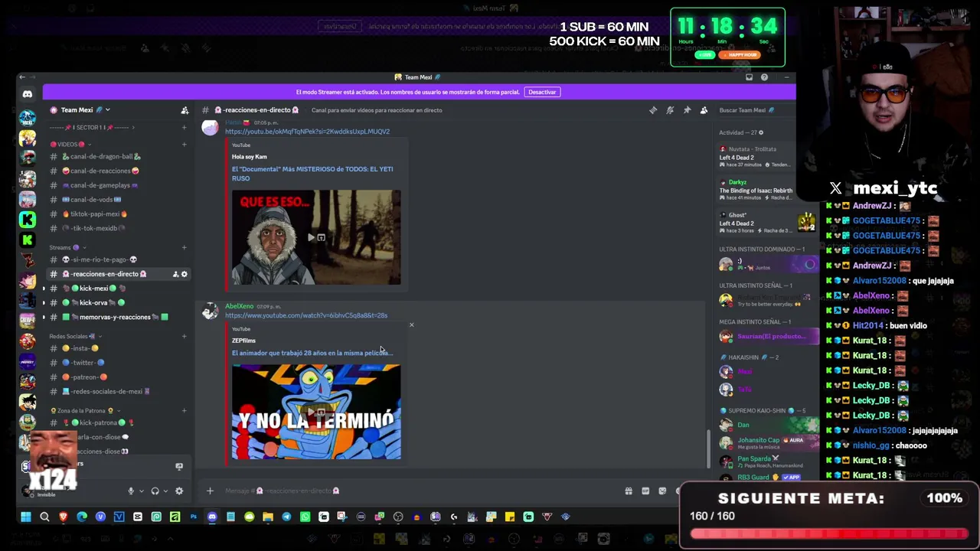
Task: Edit channel gear on reacciones-en-directo row
Action: point(184,274)
